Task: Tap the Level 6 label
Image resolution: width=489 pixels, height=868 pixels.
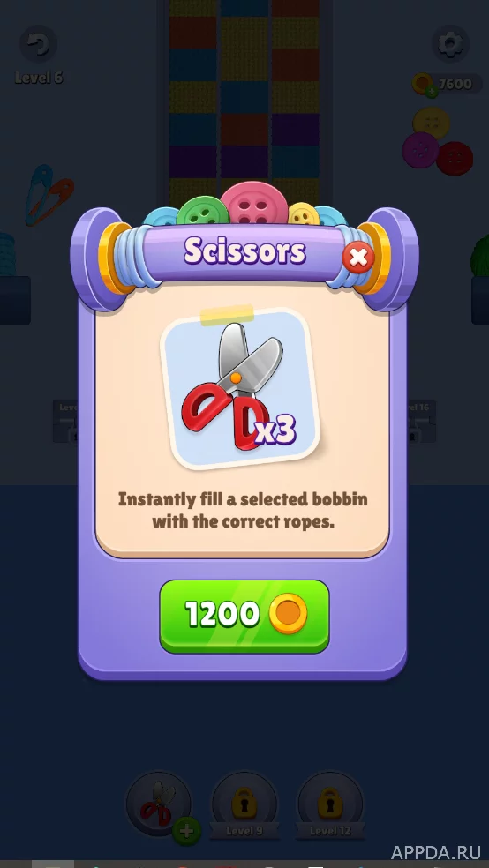Action: [39, 78]
